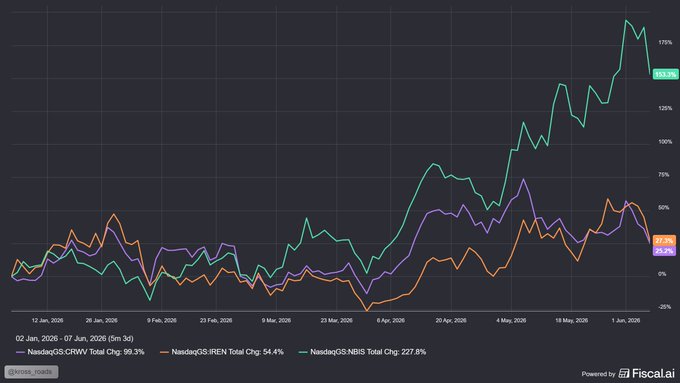Click the 75% y-axis label
Screen dimensions: 680x383
tap(664, 175)
